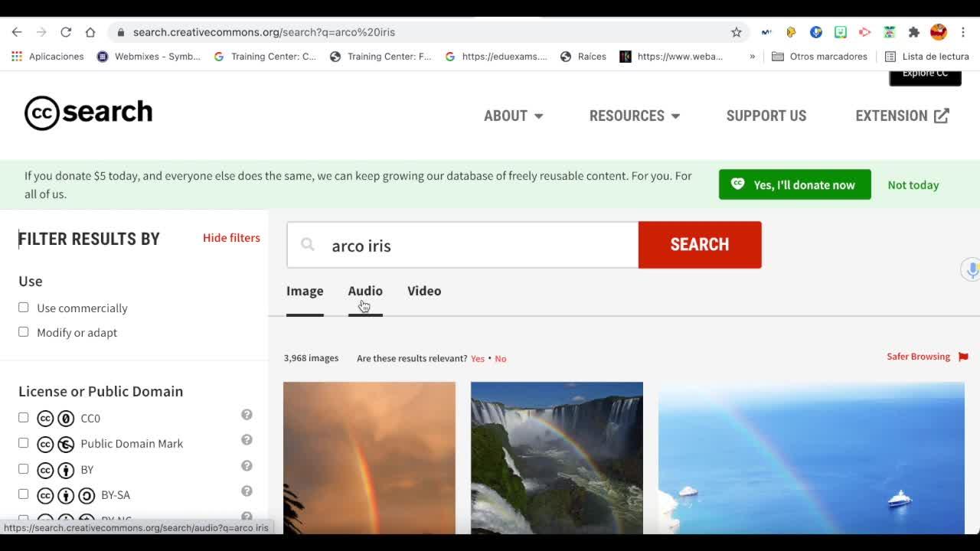Click the Safer Browsing flag icon
This screenshot has width=980, height=551.
click(x=963, y=357)
